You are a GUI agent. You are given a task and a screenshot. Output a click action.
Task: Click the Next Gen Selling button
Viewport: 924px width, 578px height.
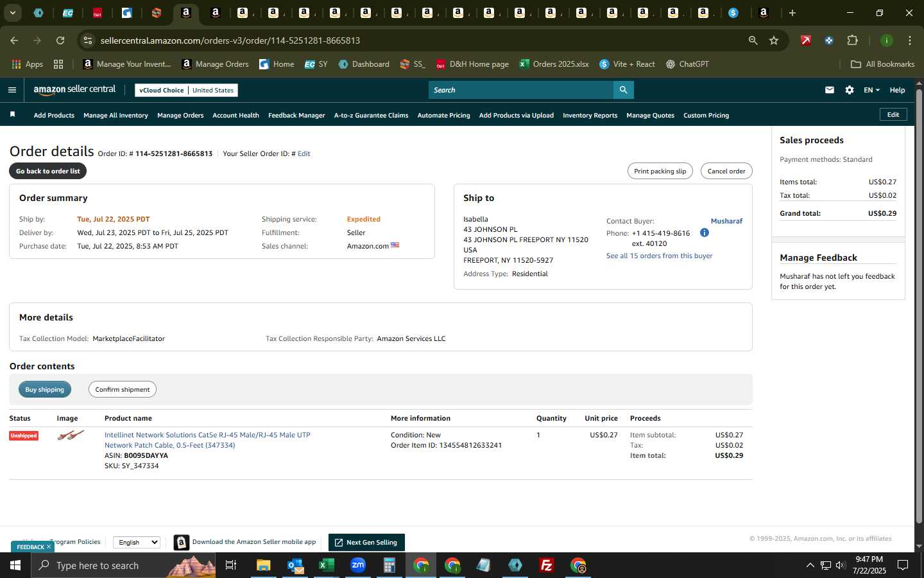pyautogui.click(x=366, y=542)
